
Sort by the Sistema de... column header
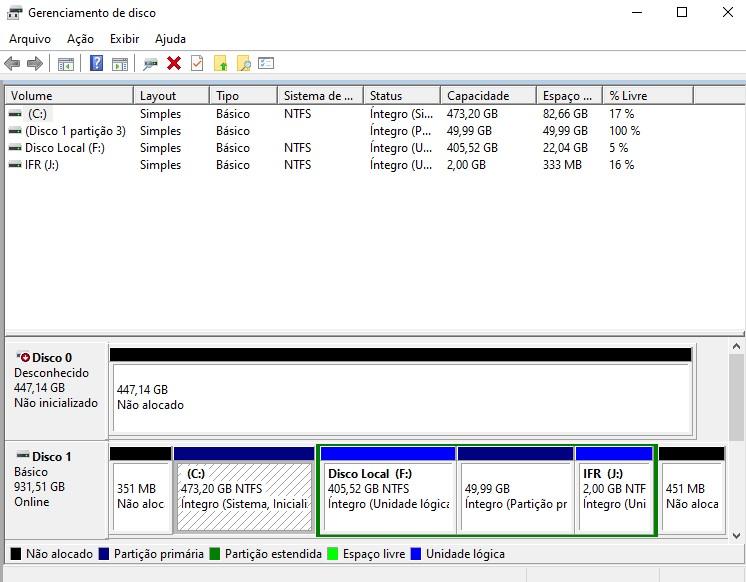pyautogui.click(x=320, y=96)
